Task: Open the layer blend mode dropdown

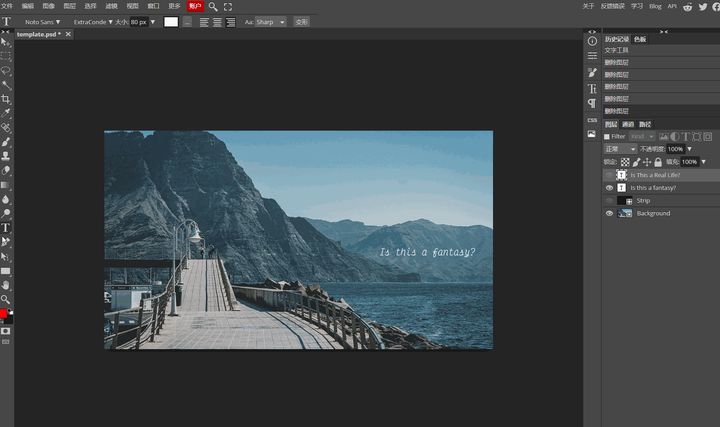Action: pyautogui.click(x=620, y=149)
